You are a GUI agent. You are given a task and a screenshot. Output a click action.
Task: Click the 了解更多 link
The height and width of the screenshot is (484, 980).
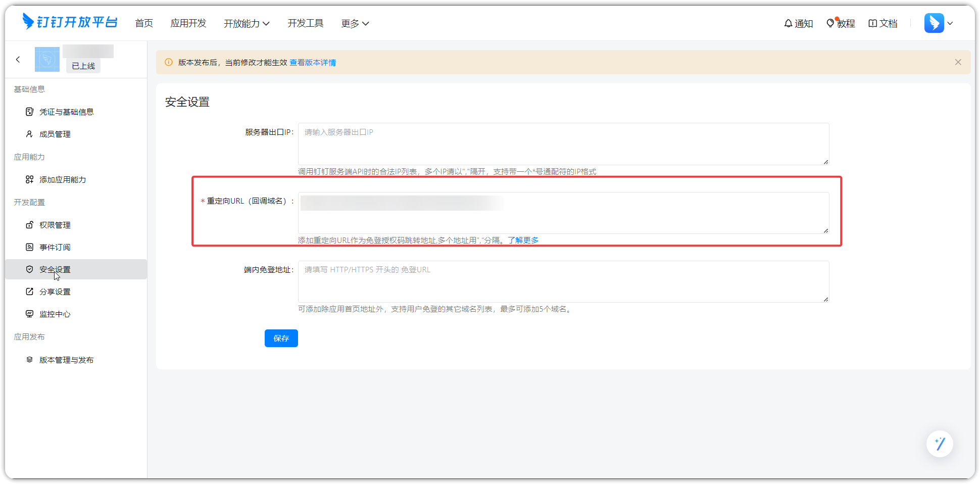pyautogui.click(x=523, y=240)
